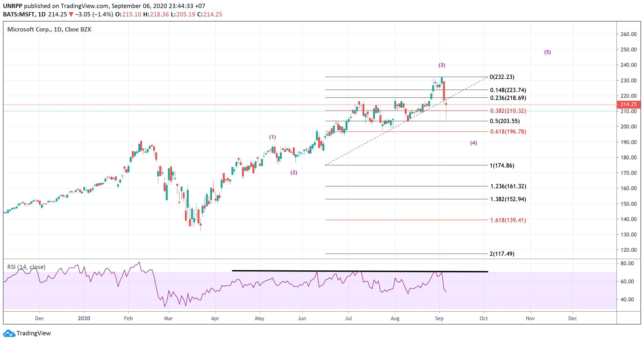644x342 pixels.
Task: Click the Jun label on time axis
Action: click(x=302, y=318)
